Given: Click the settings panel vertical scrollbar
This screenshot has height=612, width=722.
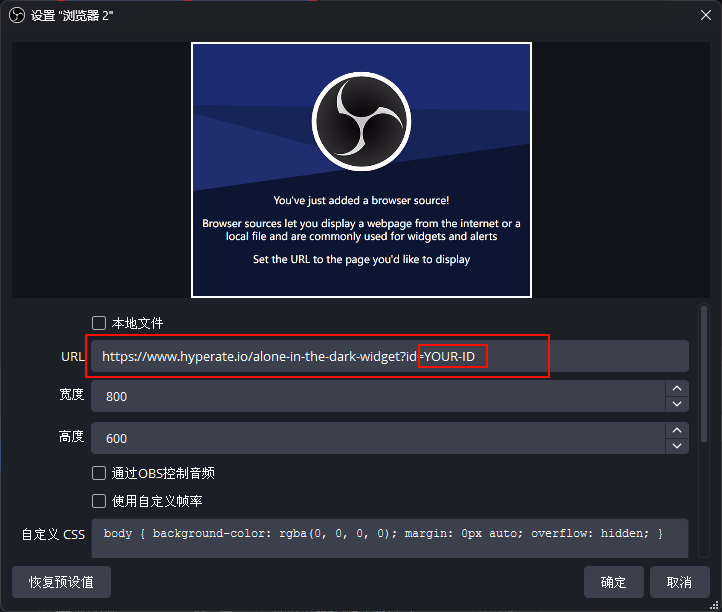Looking at the screenshot, I should pos(704,374).
